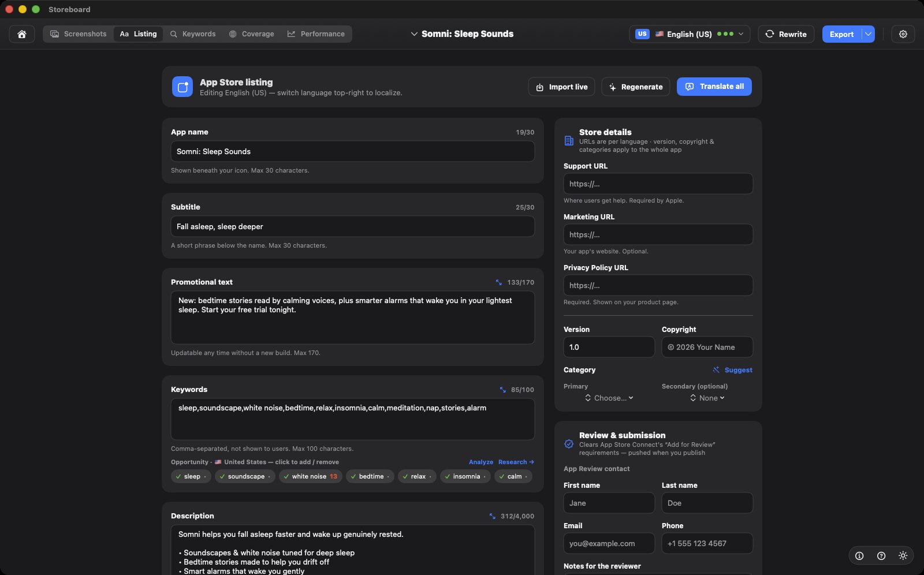The height and width of the screenshot is (575, 924).
Task: Click the 85/100 keywords character count
Action: [523, 390]
